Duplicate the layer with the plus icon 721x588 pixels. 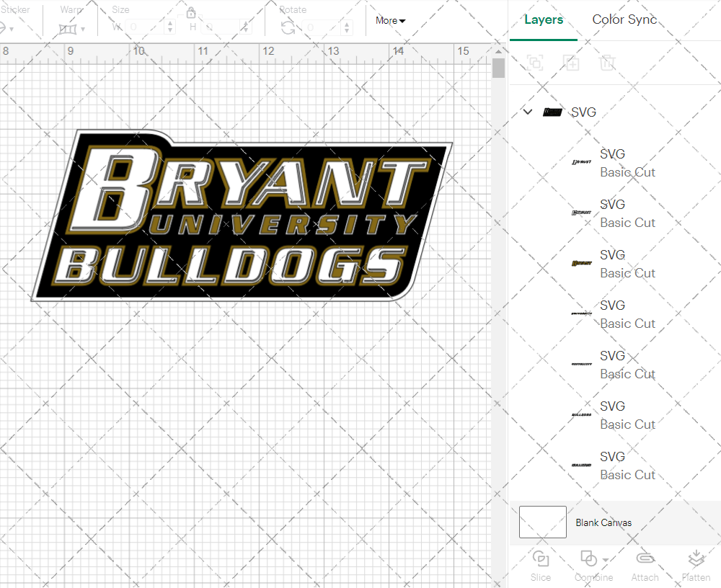point(572,63)
